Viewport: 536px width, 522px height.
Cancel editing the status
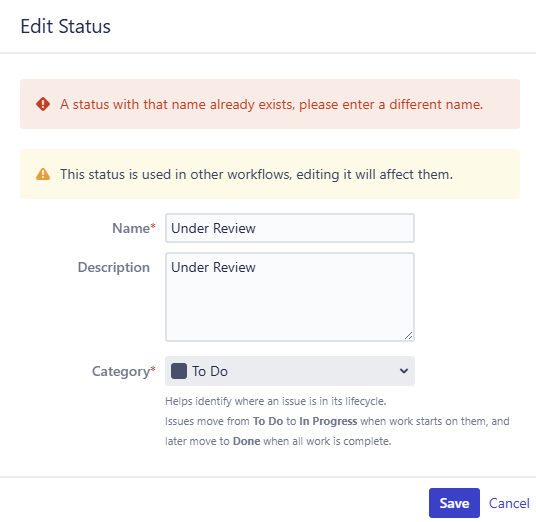[x=509, y=503]
